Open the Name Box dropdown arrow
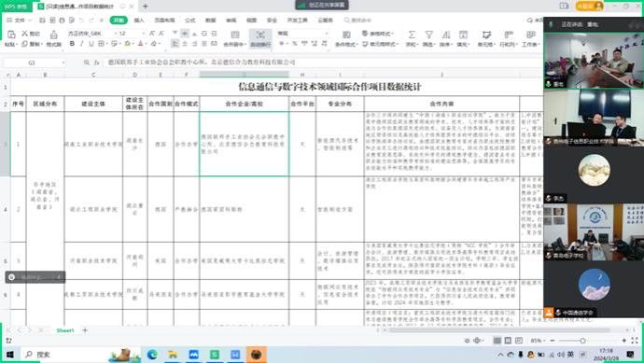 coord(63,63)
